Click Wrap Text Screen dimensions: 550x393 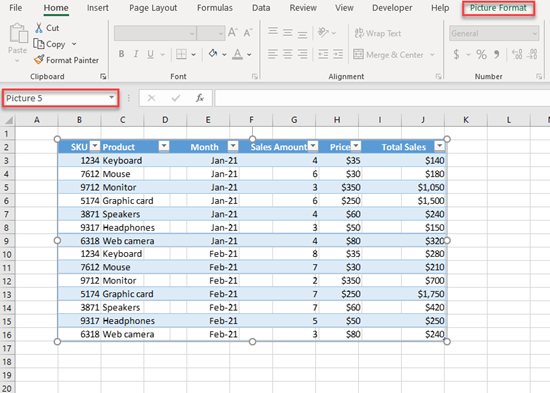pos(378,33)
